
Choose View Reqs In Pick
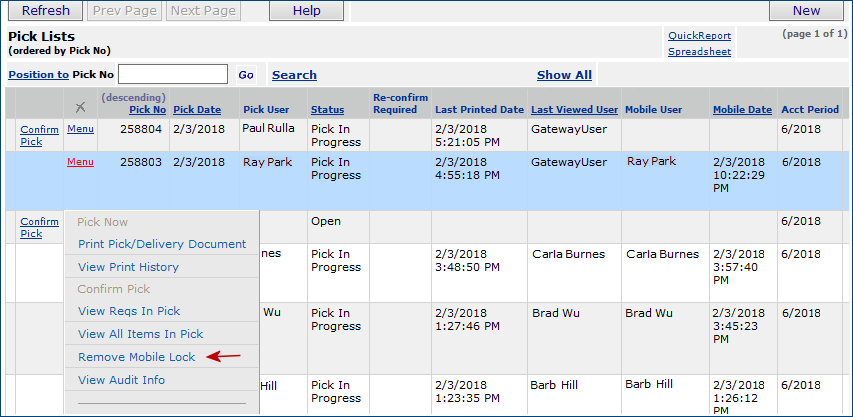[129, 311]
